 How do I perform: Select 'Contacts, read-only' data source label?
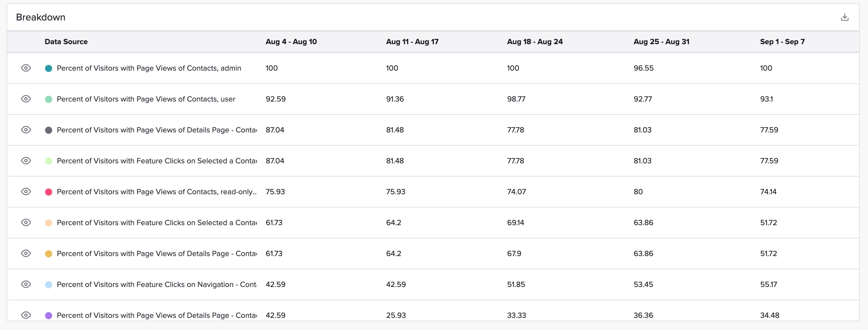click(157, 192)
